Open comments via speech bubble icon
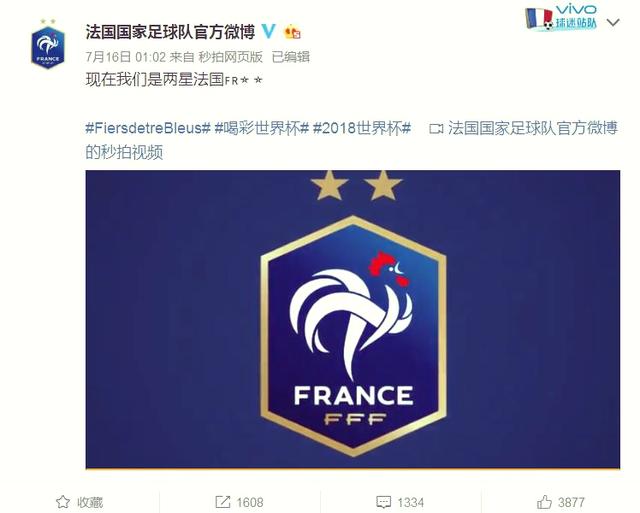This screenshot has width=640, height=513. point(383,502)
